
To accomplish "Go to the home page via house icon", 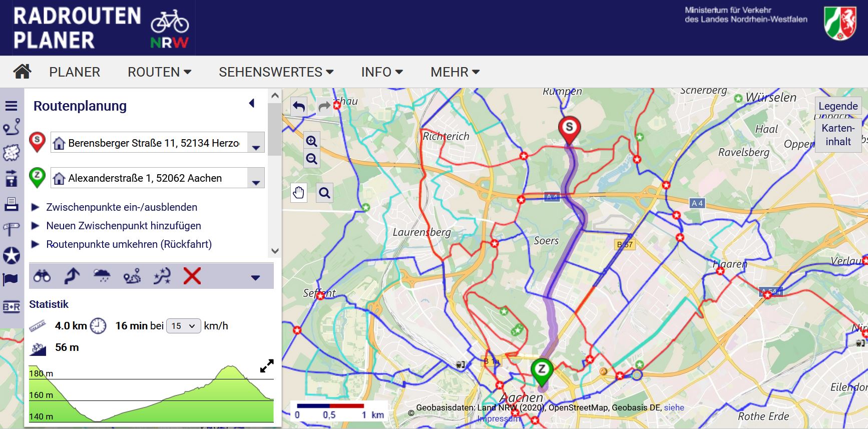I will click(x=22, y=72).
